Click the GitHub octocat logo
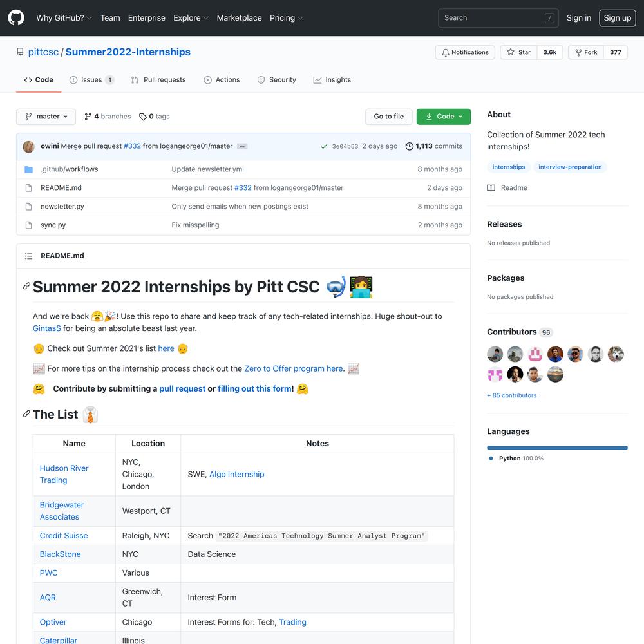Image resolution: width=644 pixels, height=644 pixels. 16,17
